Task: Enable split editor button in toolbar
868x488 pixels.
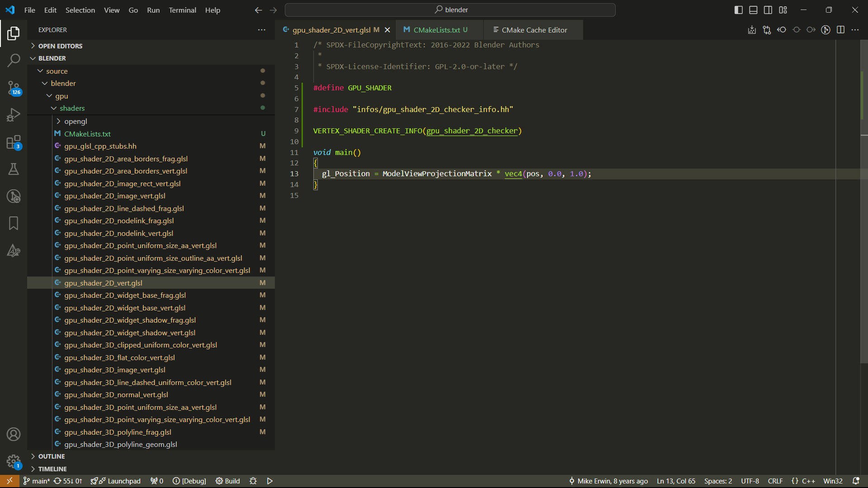Action: point(840,29)
